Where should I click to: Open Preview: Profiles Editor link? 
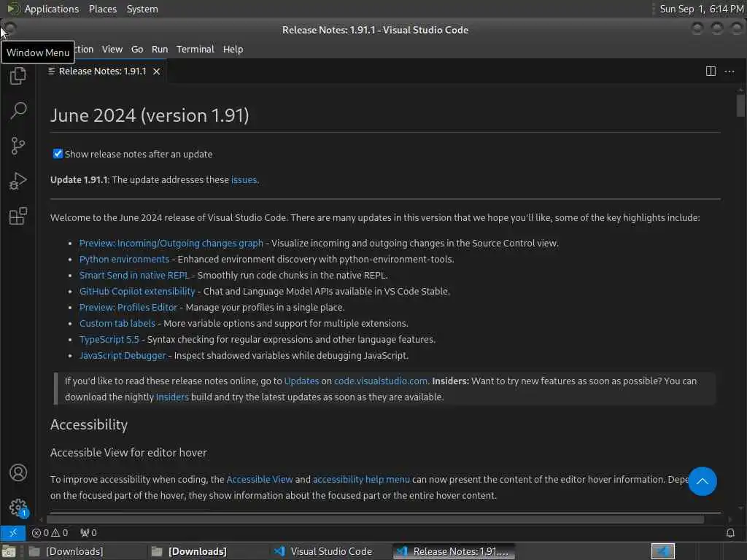point(128,307)
